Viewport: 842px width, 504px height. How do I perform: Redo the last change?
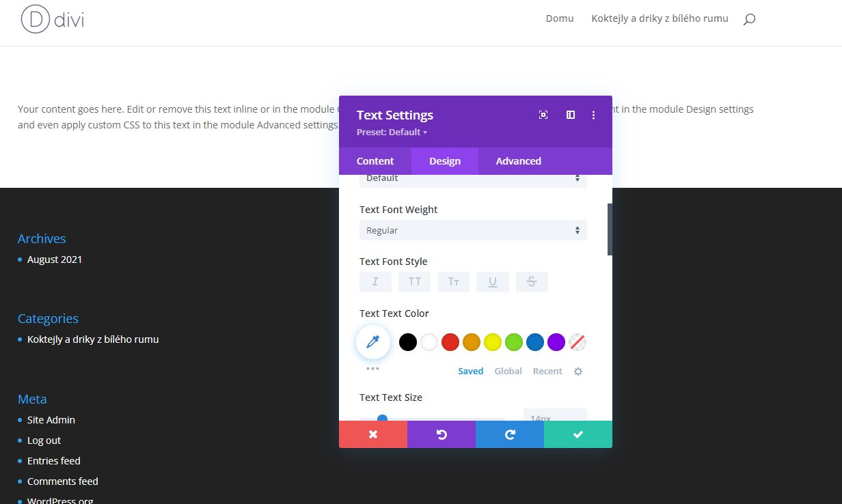510,434
